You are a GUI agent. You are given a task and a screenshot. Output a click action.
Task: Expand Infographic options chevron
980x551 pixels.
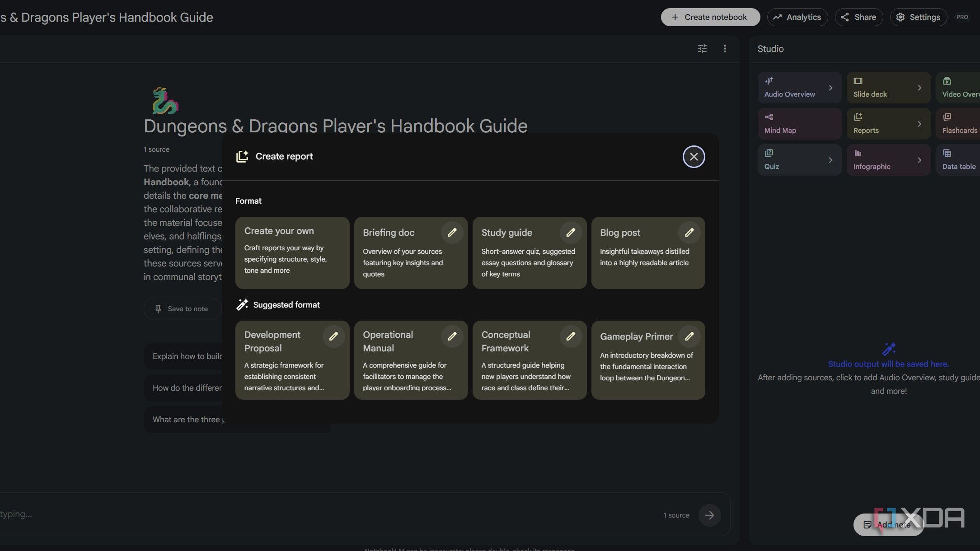[919, 160]
